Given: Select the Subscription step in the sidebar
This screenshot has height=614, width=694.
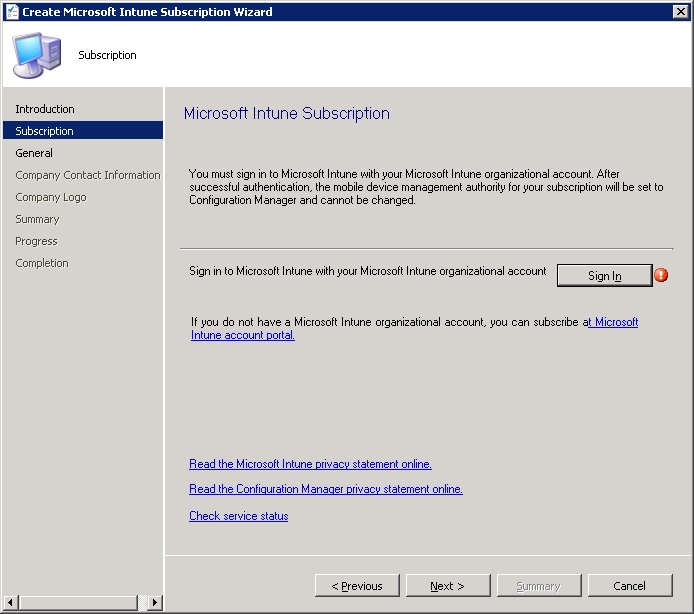Looking at the screenshot, I should tap(45, 131).
